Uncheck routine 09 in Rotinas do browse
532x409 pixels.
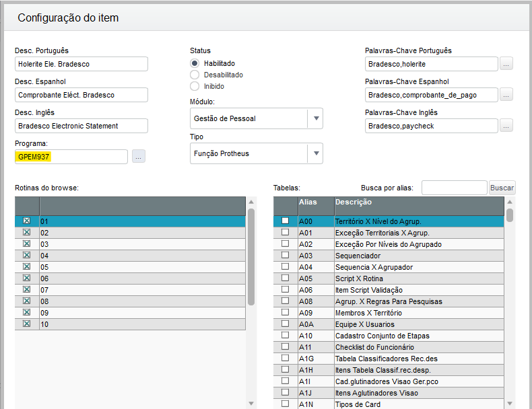(x=26, y=312)
